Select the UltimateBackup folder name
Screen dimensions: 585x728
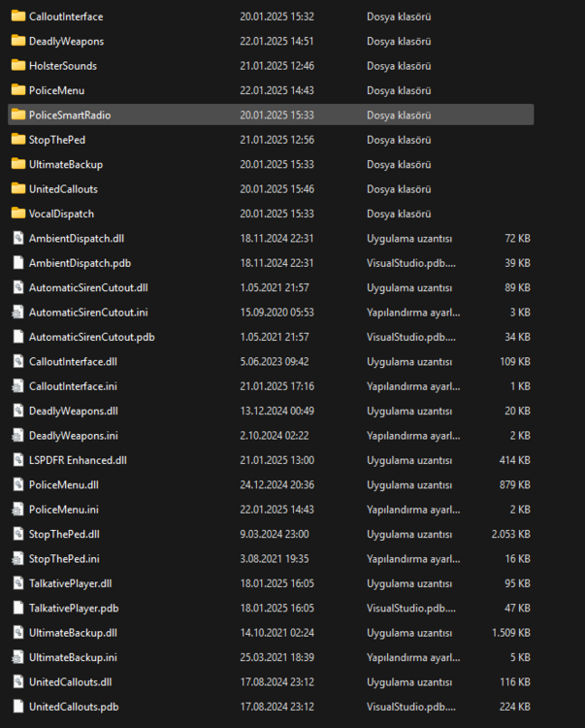coord(66,164)
